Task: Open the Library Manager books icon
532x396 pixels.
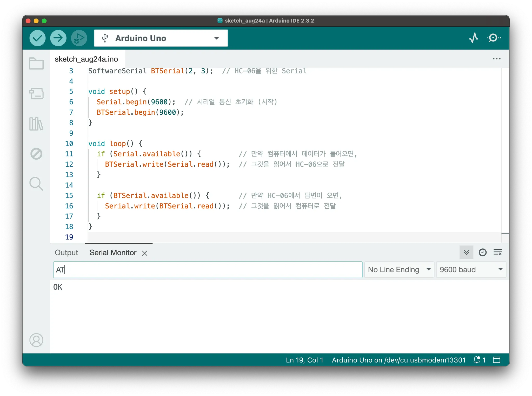Action: (x=36, y=124)
